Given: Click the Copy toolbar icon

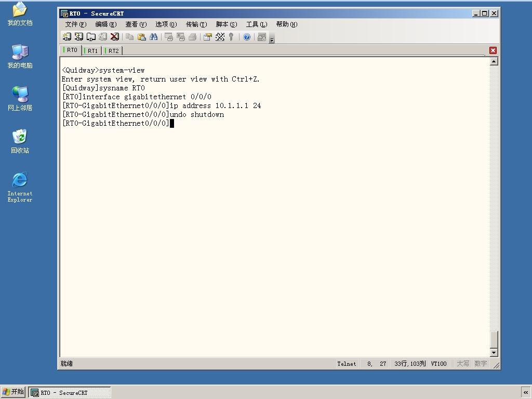Looking at the screenshot, I should point(129,37).
